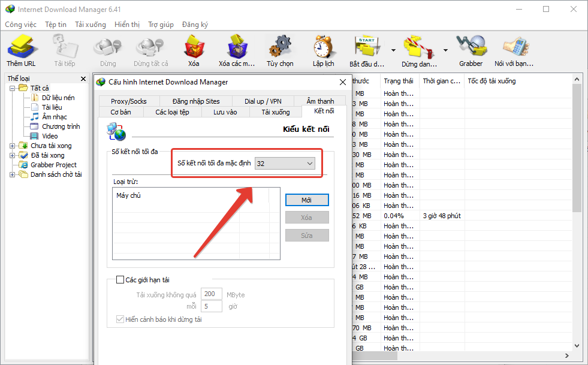
Task: Click the mỗi hours input field
Action: click(211, 306)
